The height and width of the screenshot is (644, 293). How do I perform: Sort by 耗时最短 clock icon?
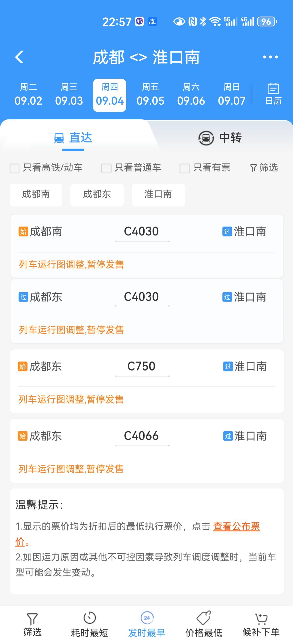(89, 618)
